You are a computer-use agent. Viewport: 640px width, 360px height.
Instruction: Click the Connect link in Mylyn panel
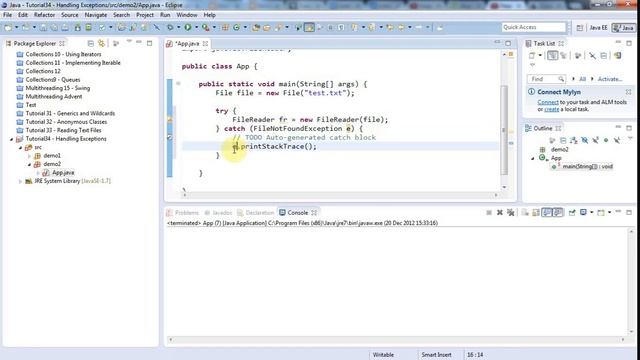pos(548,102)
